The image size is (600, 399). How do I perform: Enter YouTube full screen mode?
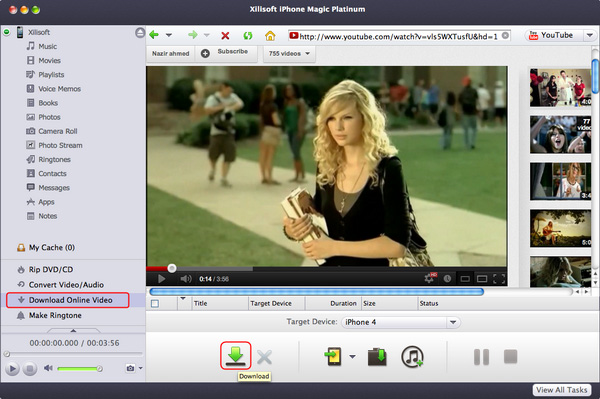click(499, 279)
